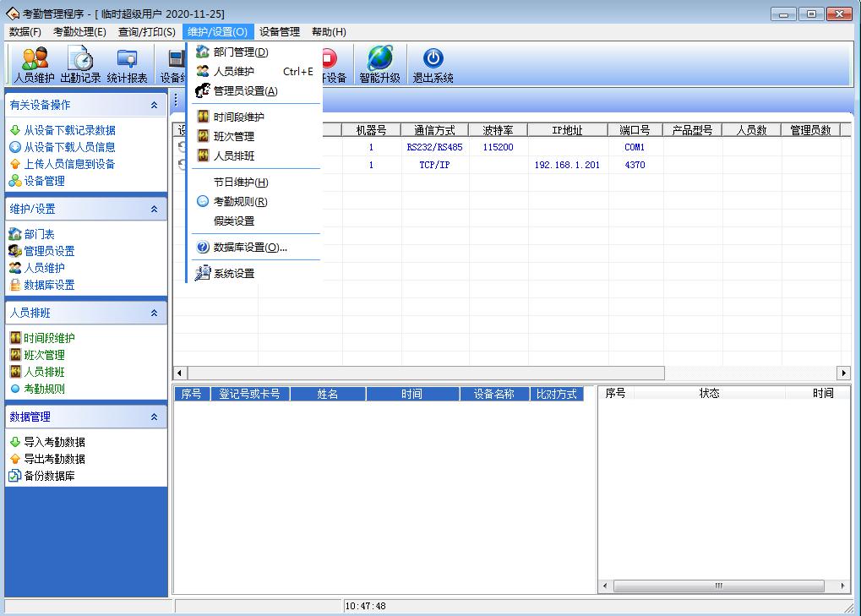Click the 机器号 column header
Image resolution: width=861 pixels, height=616 pixels.
[x=371, y=130]
